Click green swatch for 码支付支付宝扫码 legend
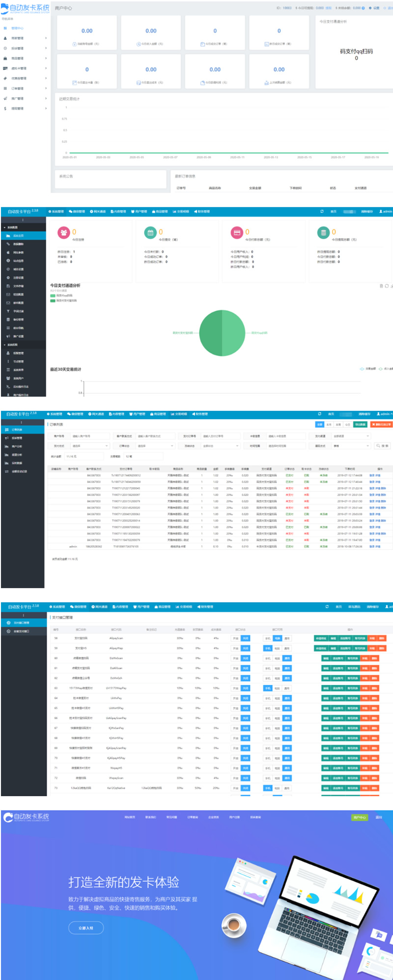Viewport: 393px width, 980px height. (53, 300)
